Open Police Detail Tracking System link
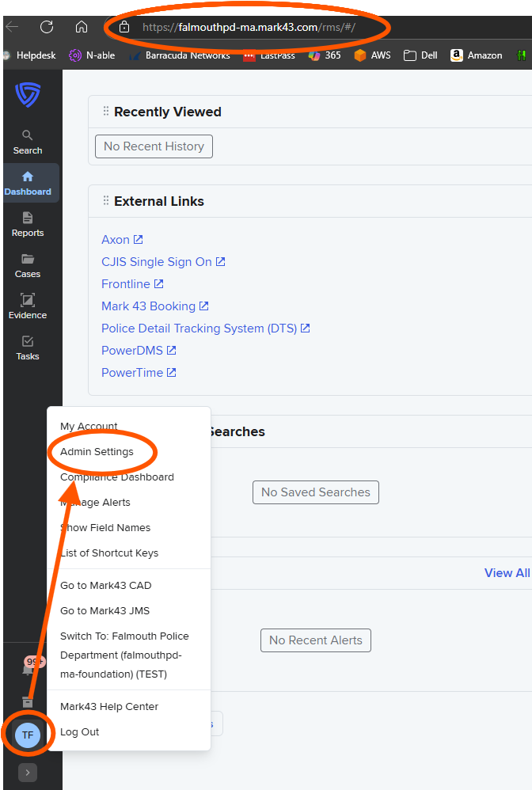The image size is (532, 790). pyautogui.click(x=206, y=329)
